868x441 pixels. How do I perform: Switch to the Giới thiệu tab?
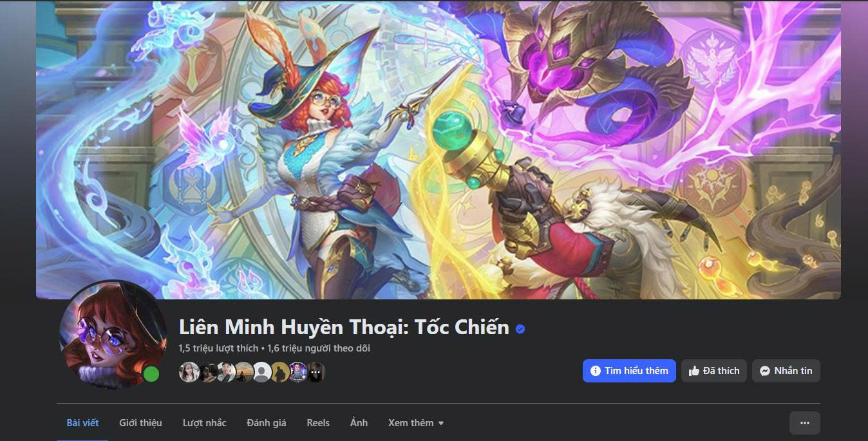coord(140,423)
